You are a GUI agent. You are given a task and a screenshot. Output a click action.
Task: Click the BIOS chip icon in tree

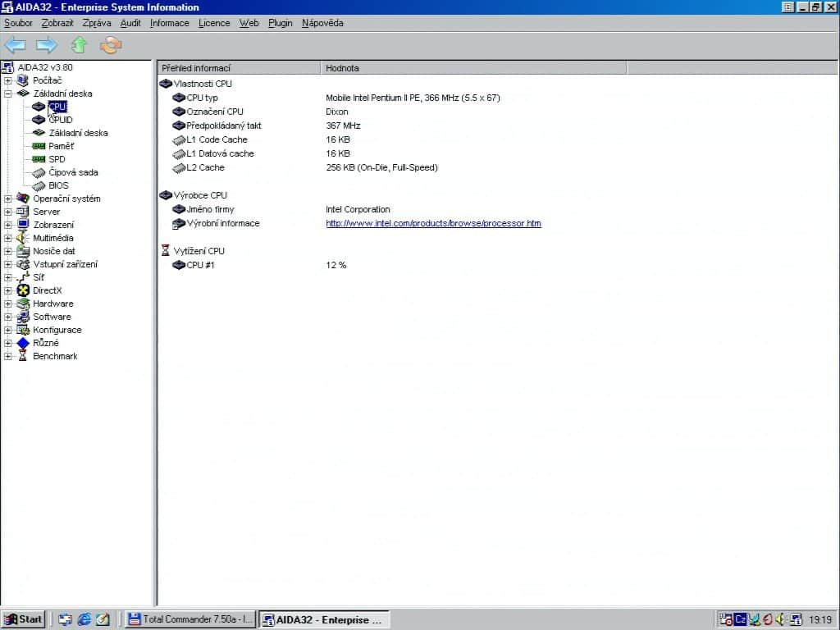(x=39, y=185)
